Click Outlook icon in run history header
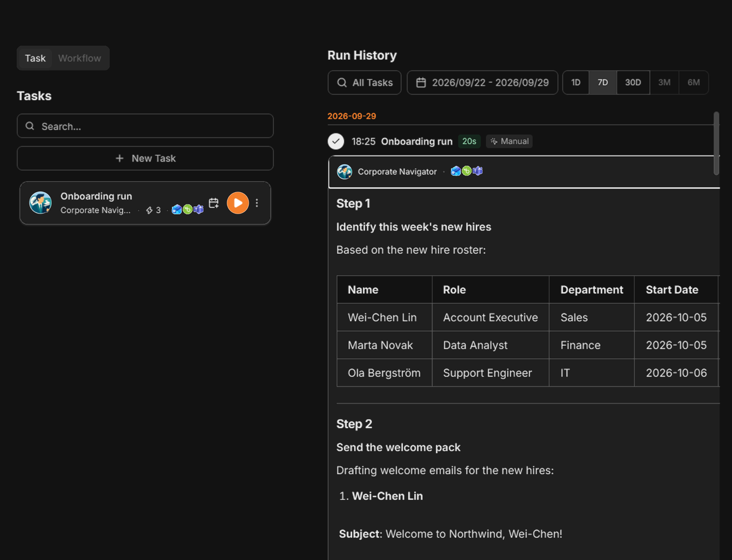 coord(456,171)
